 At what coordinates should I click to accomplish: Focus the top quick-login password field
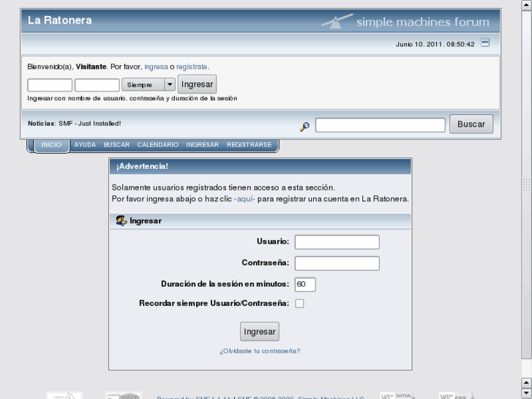pyautogui.click(x=97, y=85)
